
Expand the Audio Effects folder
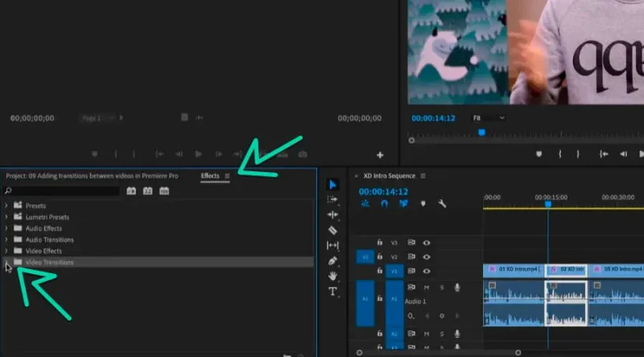(6, 228)
